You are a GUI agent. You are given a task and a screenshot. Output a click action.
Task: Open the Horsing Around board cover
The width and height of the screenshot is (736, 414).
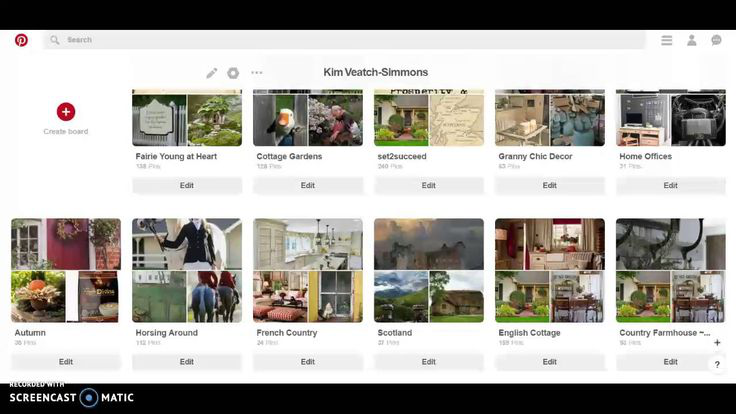coord(187,270)
